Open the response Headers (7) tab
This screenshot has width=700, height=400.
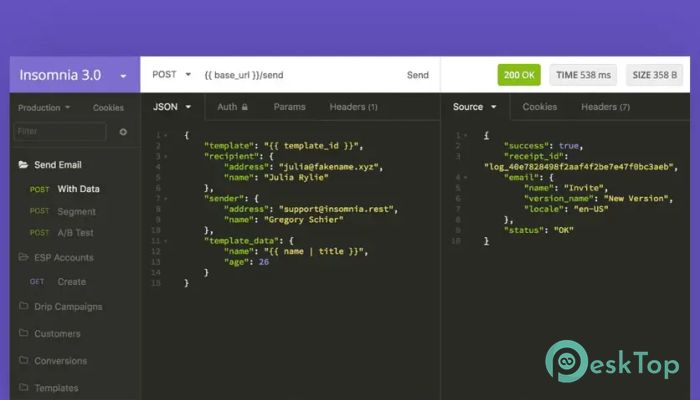pyautogui.click(x=605, y=107)
